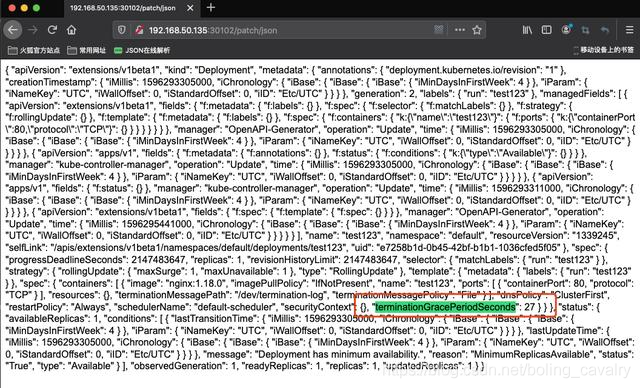Open a new tab with plus

[x=211, y=7]
